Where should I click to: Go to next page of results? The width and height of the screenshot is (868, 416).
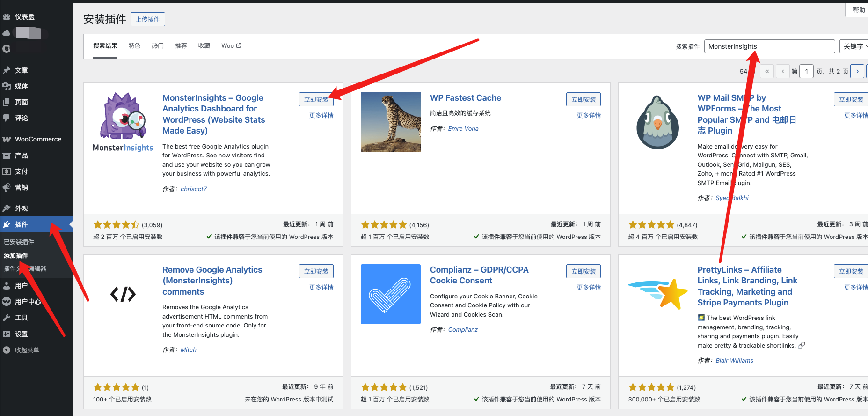[x=857, y=71]
